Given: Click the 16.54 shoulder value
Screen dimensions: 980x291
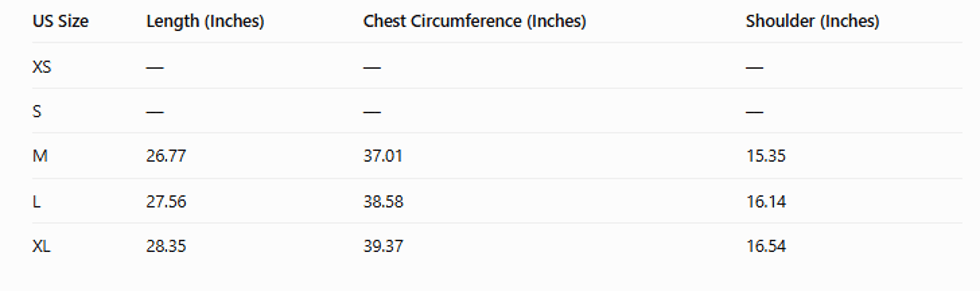Looking at the screenshot, I should 766,246.
